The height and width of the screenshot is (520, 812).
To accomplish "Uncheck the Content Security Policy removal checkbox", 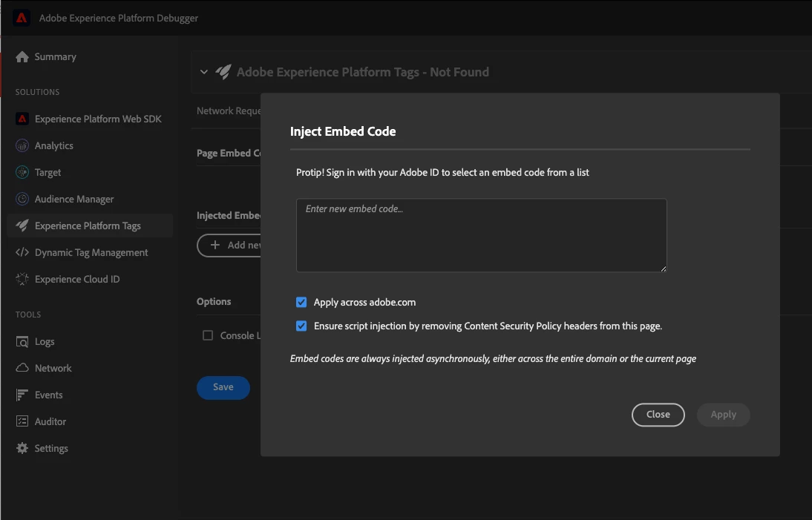I will (x=301, y=326).
